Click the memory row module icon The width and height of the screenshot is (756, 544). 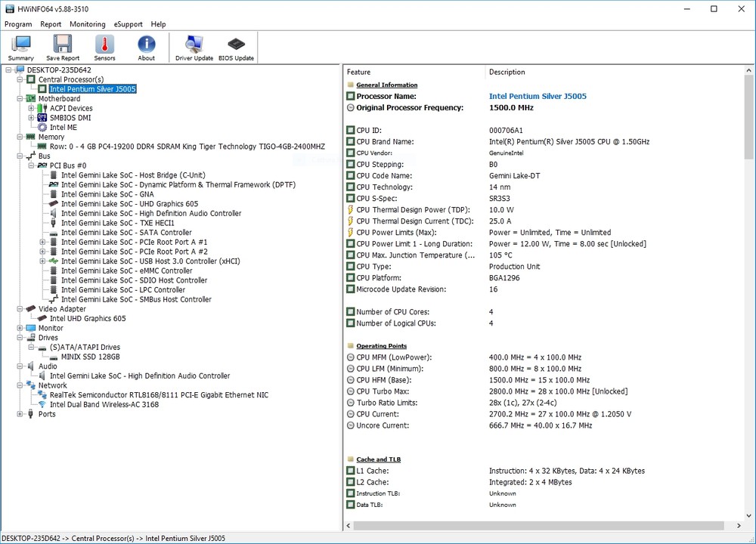click(x=42, y=146)
